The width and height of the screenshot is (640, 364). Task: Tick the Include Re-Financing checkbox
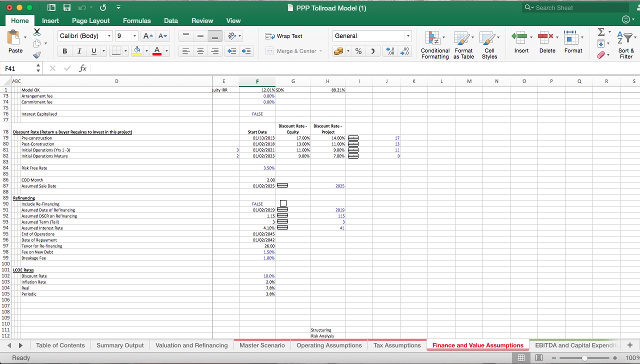(283, 203)
